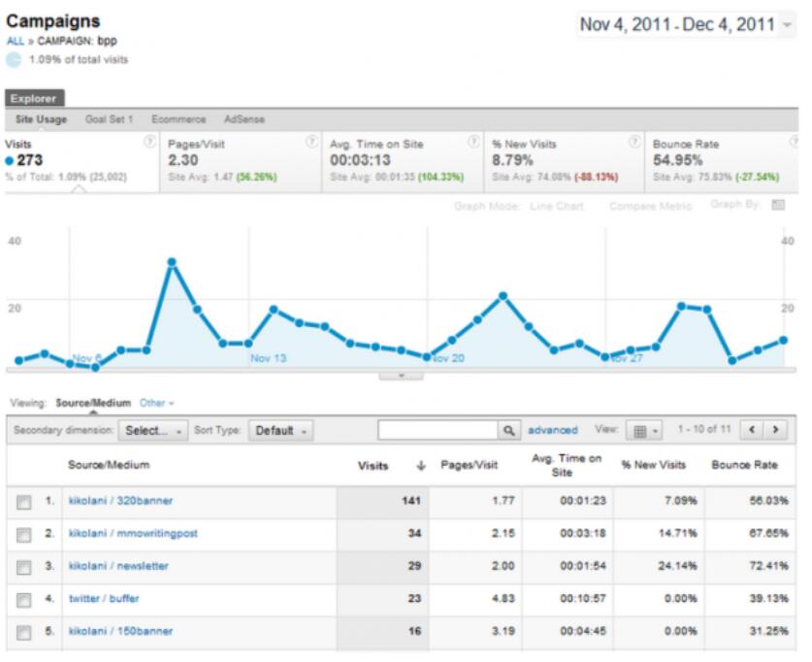Sort table by Visits column header
The image size is (812, 662).
point(373,466)
